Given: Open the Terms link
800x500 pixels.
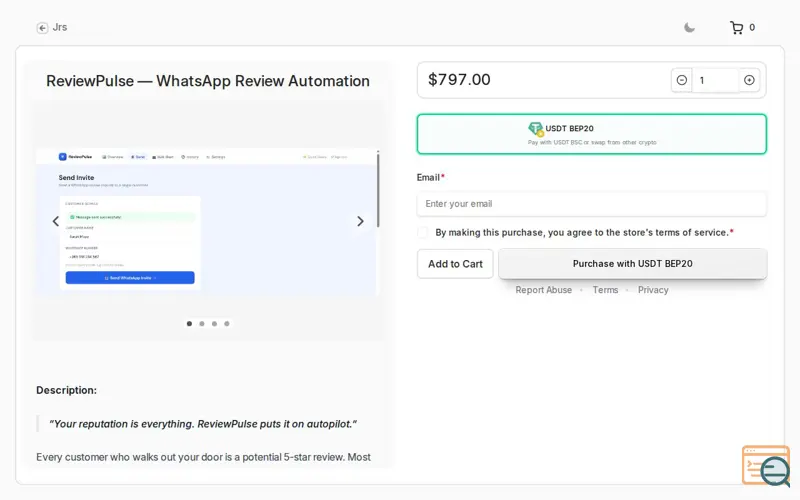Looking at the screenshot, I should point(605,290).
